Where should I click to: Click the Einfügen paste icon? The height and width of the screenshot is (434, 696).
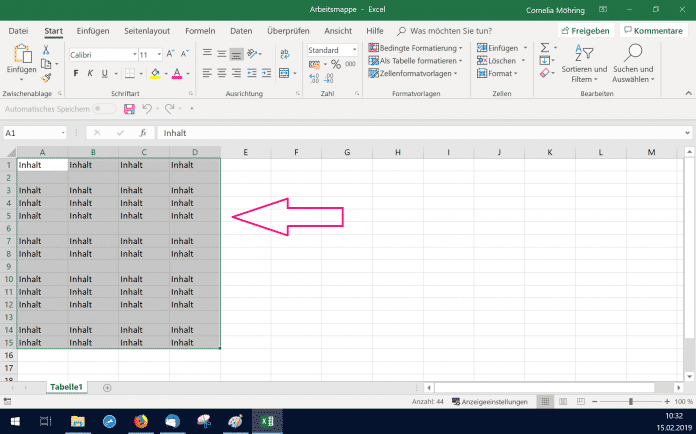click(x=21, y=56)
